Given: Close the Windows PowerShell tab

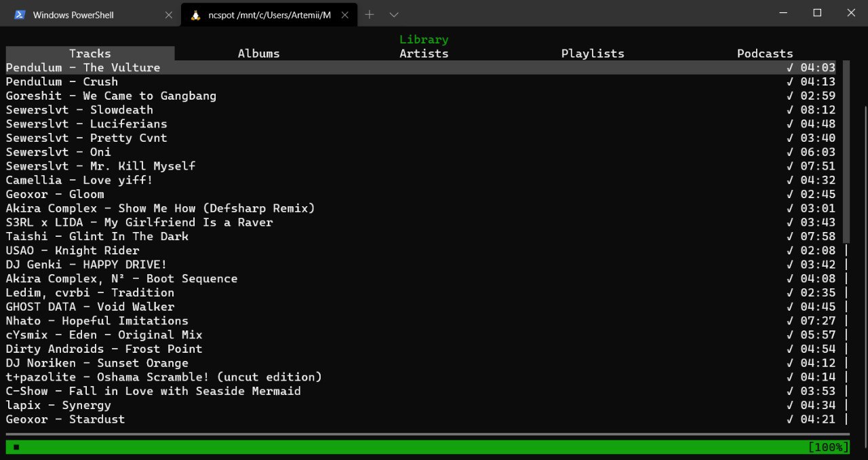Looking at the screenshot, I should pyautogui.click(x=168, y=15).
